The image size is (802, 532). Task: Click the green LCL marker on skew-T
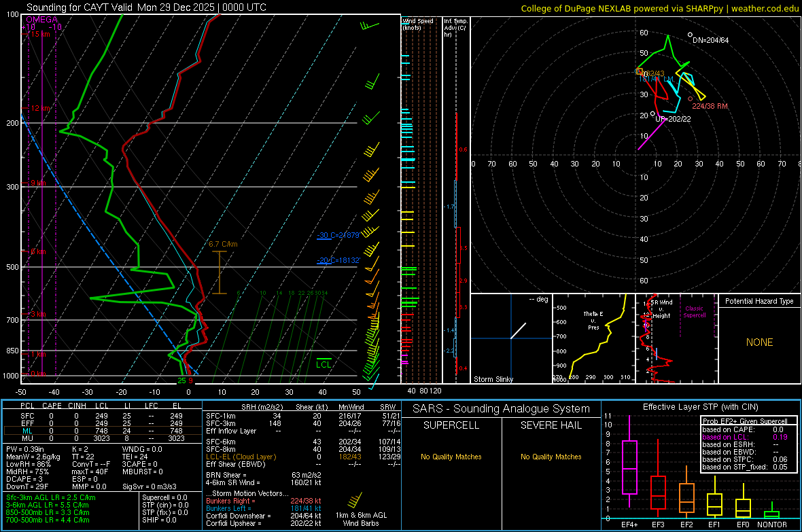pos(324,363)
